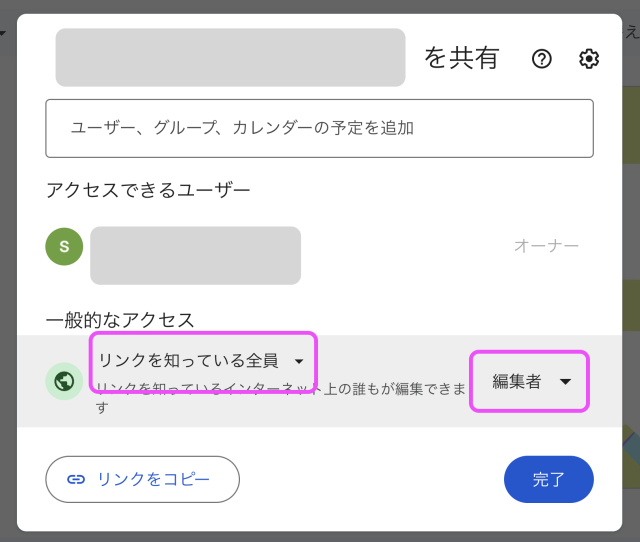Click the chain link icon
This screenshot has width=640, height=542.
(76, 479)
